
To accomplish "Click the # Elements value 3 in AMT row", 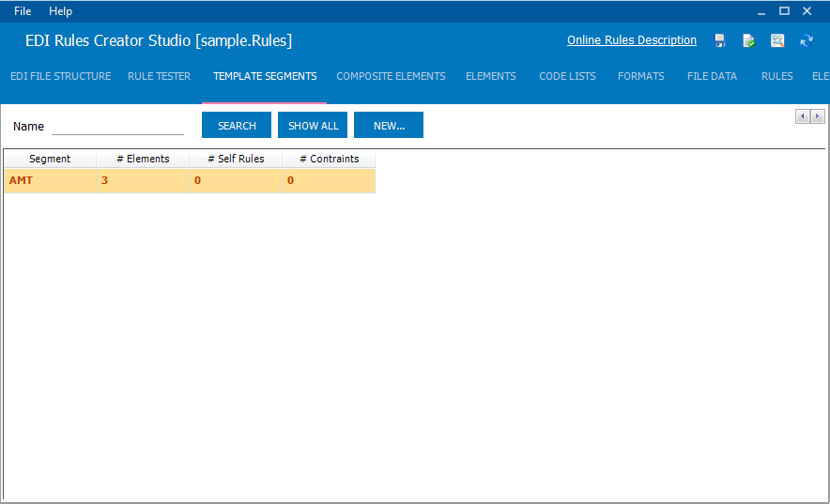I will click(x=143, y=181).
